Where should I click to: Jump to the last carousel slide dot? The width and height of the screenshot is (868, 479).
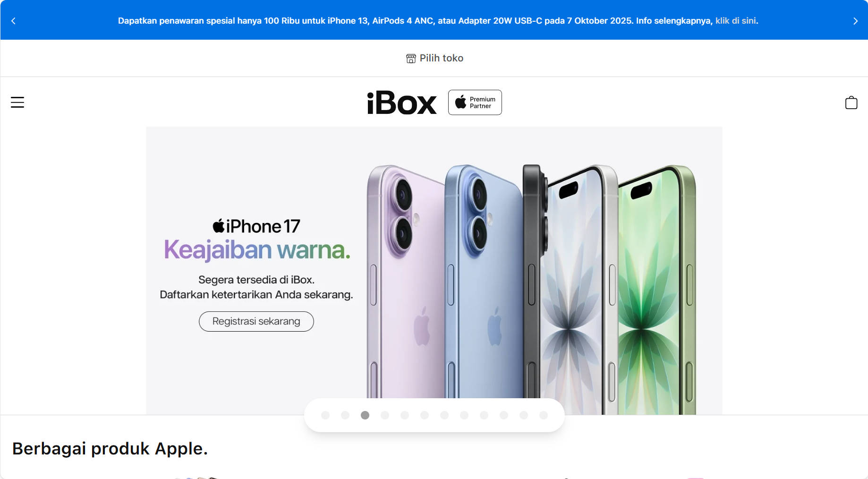coord(544,415)
